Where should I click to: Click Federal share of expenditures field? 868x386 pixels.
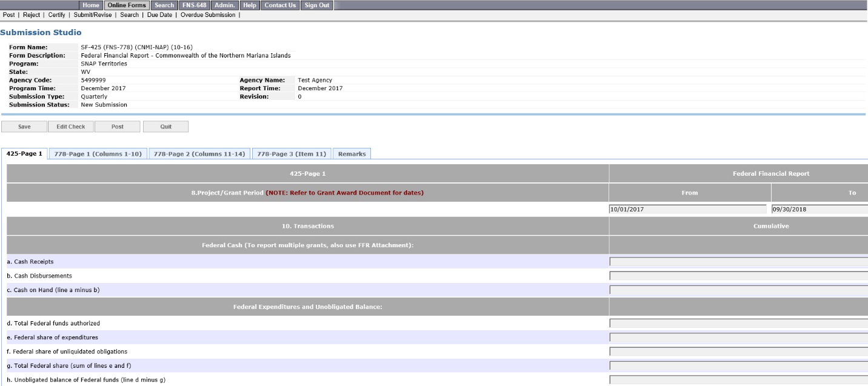pyautogui.click(x=738, y=337)
